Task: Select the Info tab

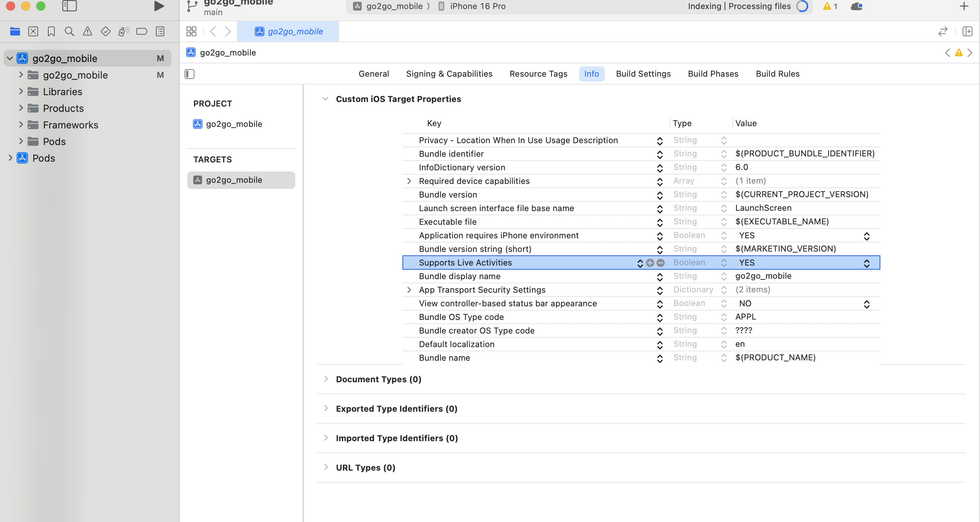Action: click(591, 74)
